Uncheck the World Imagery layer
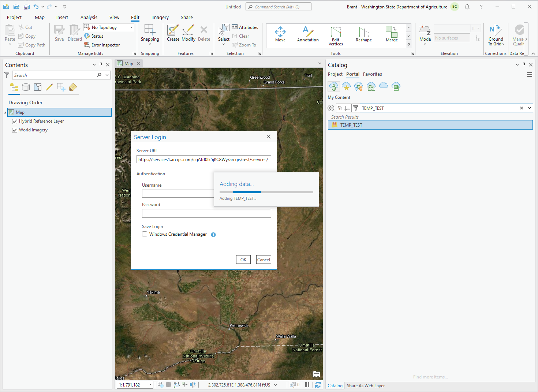Screen dimensions: 538x392 pyautogui.click(x=15, y=130)
